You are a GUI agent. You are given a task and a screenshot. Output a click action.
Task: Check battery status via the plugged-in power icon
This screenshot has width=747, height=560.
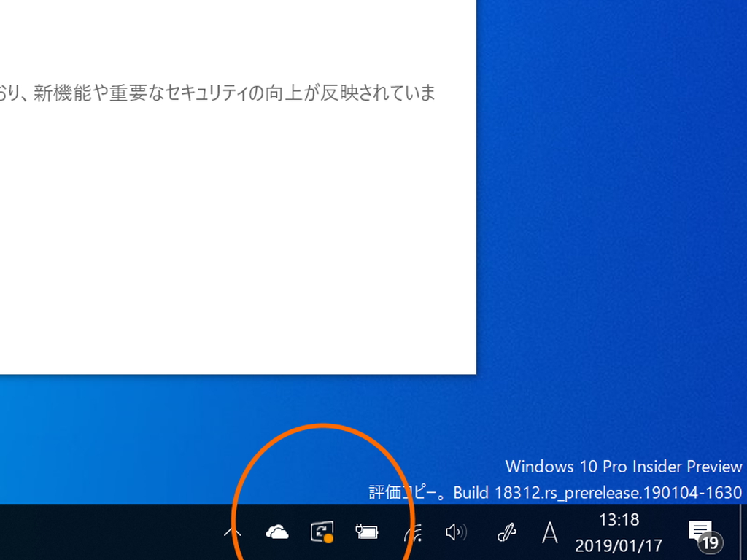click(x=365, y=533)
